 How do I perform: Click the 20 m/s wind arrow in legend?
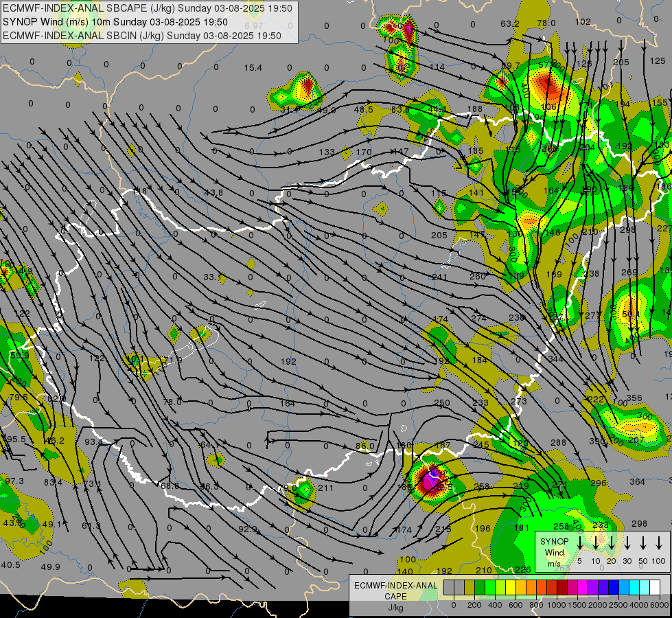click(612, 542)
